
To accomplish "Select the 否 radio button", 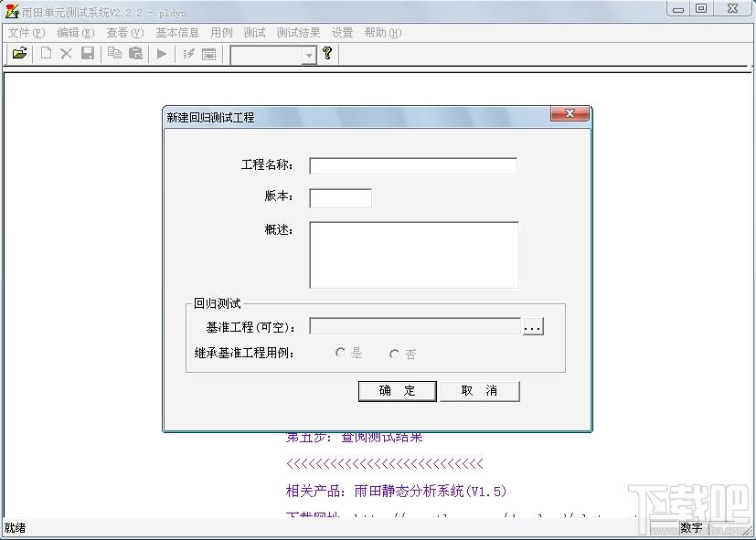I will point(394,355).
